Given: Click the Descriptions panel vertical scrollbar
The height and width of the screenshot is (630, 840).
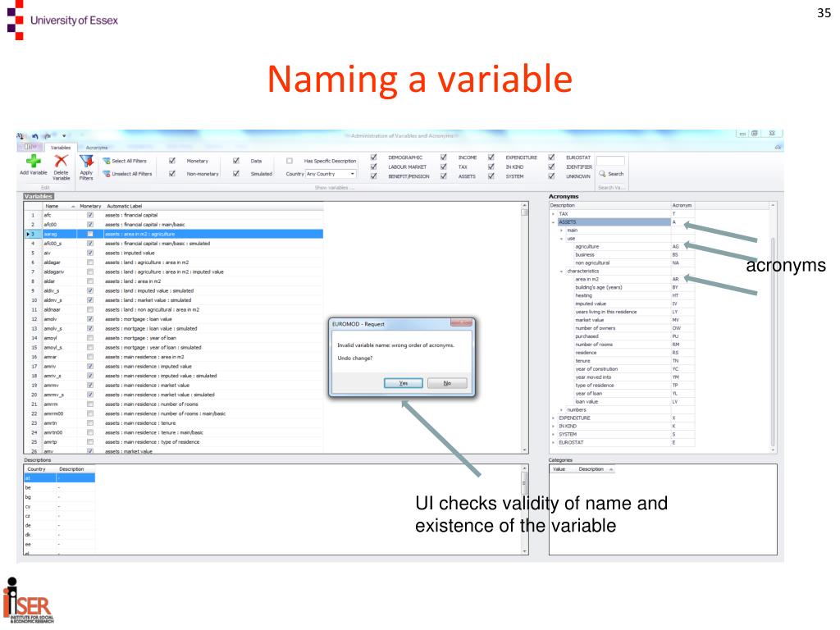Looking at the screenshot, I should (x=524, y=509).
